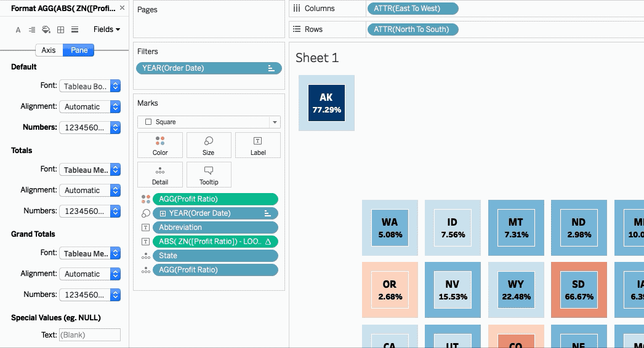This screenshot has width=644, height=348.
Task: Click label icon beside ABS(ZN pill
Action: 146,242
